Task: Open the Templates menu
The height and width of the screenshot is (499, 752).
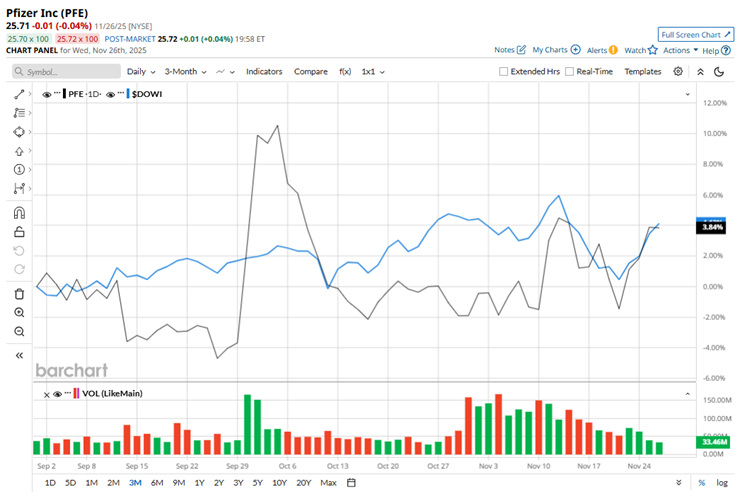Action: tap(643, 71)
